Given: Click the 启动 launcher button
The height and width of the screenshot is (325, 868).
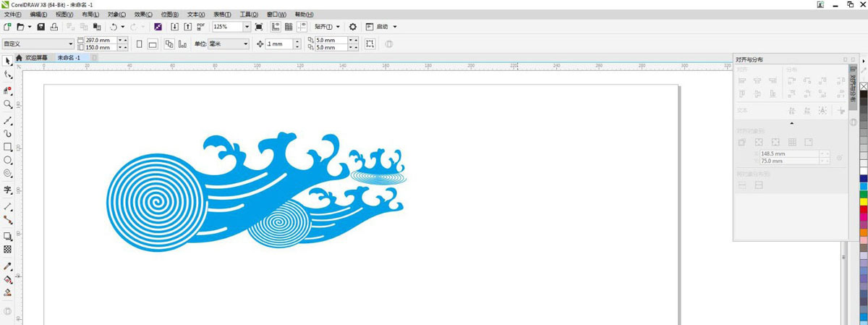Looking at the screenshot, I should click(x=382, y=27).
